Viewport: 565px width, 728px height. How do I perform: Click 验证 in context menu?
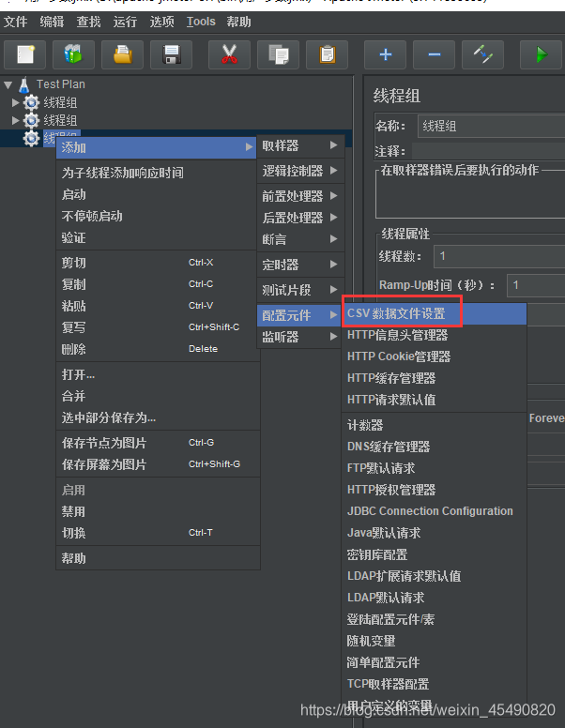coord(157,237)
